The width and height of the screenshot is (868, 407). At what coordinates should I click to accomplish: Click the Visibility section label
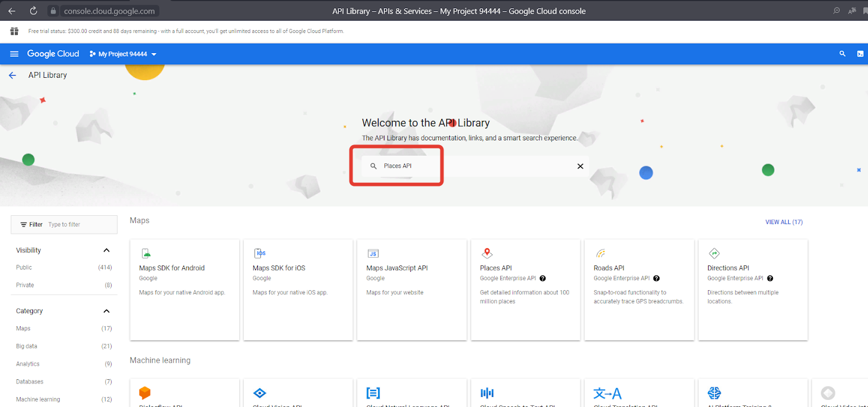[x=28, y=251]
